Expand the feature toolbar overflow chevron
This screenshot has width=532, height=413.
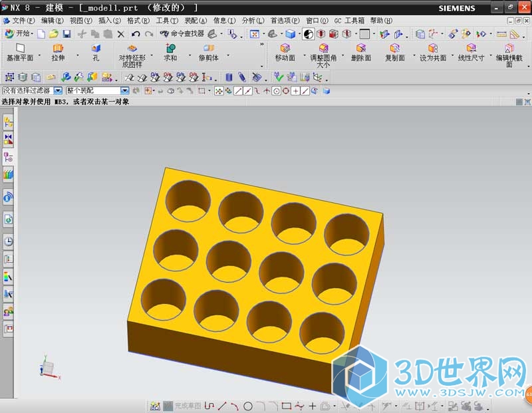coord(262,45)
